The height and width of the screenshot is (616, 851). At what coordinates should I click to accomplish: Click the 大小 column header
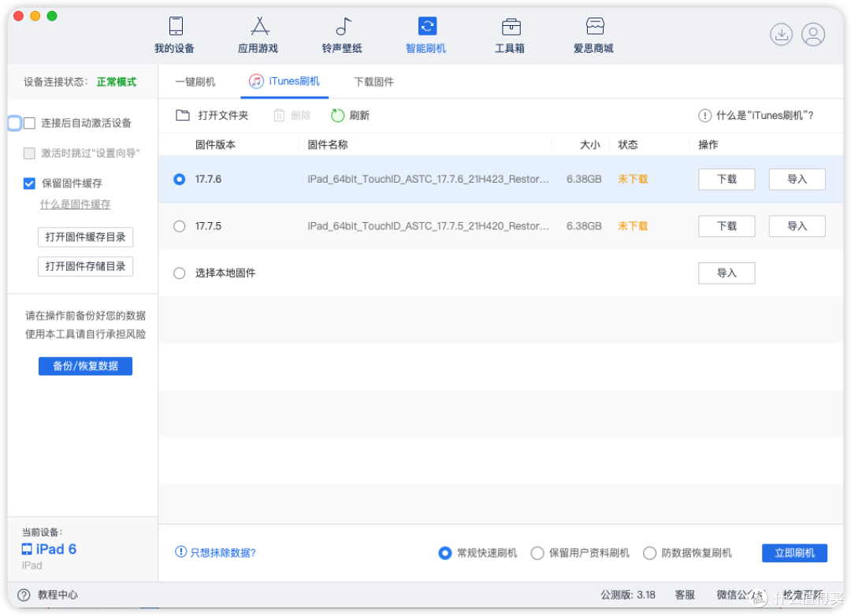pyautogui.click(x=590, y=145)
